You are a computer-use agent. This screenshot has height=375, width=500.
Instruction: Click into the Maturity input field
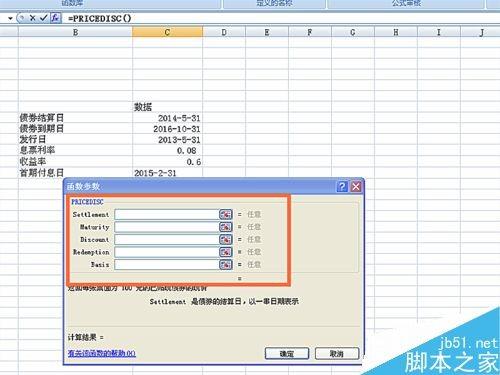pyautogui.click(x=167, y=227)
